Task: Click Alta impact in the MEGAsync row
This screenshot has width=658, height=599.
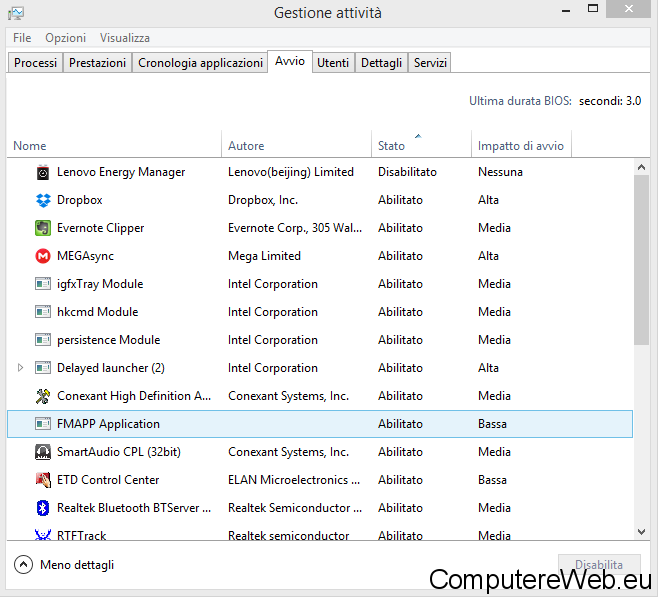Action: (x=488, y=256)
